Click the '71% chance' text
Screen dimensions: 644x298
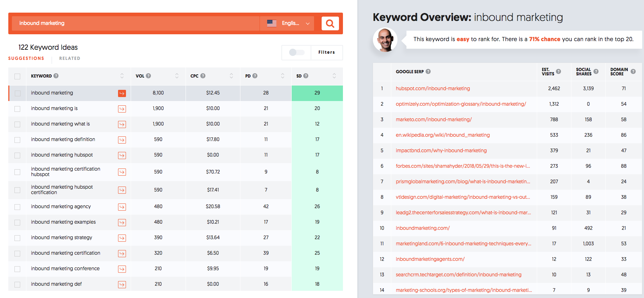click(544, 39)
